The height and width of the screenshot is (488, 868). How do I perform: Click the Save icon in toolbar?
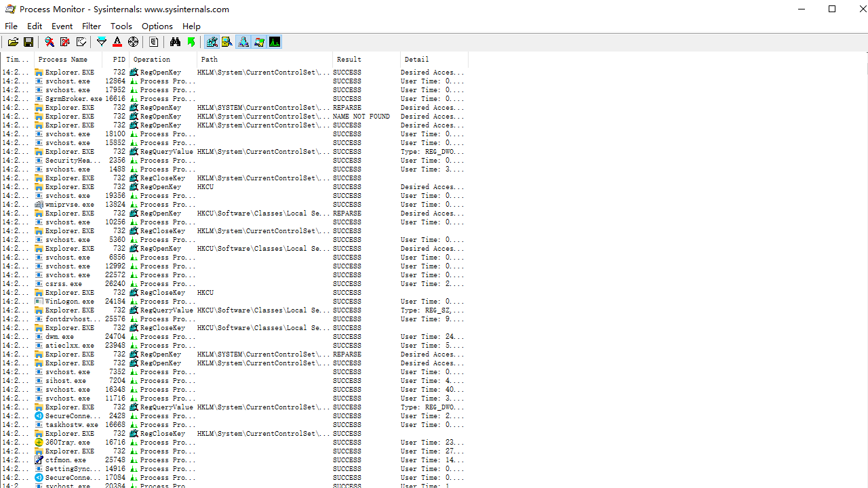pos(28,42)
